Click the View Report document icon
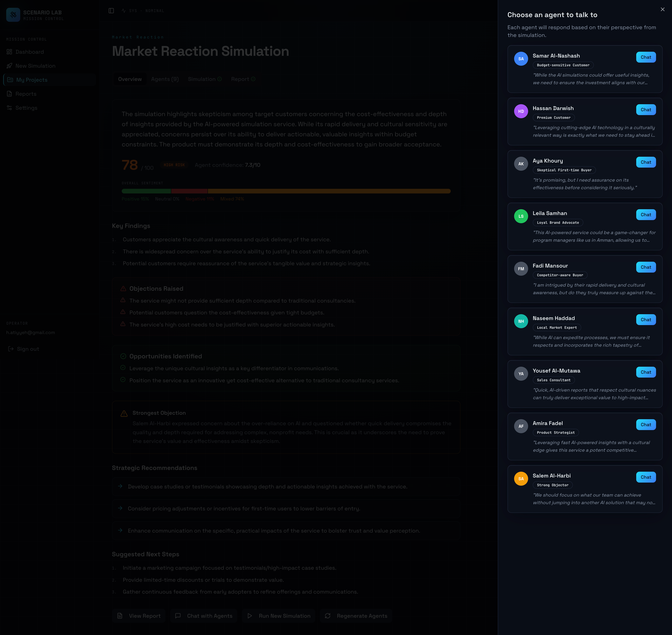This screenshot has width=672, height=635. (x=120, y=616)
